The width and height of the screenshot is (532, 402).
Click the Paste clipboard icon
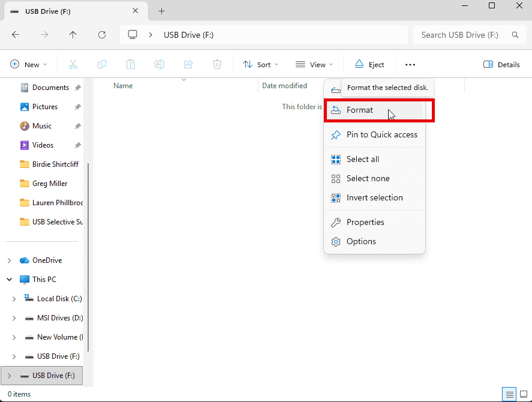pos(131,64)
